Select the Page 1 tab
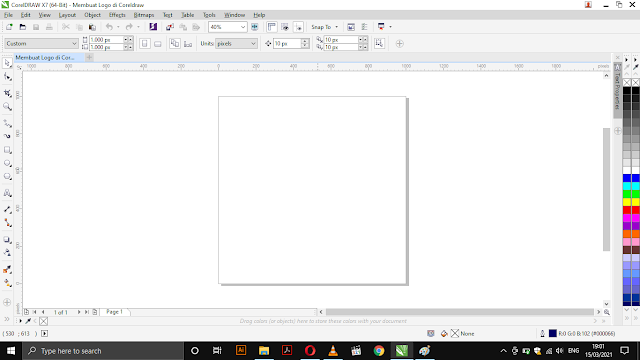640x360 pixels. 115,312
